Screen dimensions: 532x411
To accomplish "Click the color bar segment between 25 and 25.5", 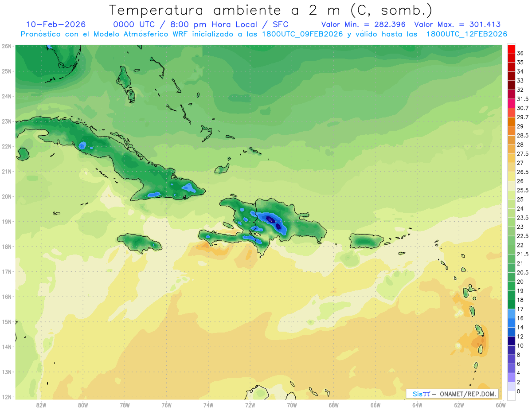I will click(511, 195).
